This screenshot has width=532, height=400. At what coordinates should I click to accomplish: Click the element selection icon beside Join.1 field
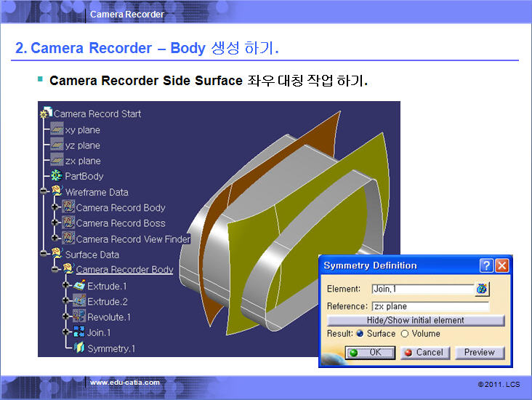pos(483,289)
